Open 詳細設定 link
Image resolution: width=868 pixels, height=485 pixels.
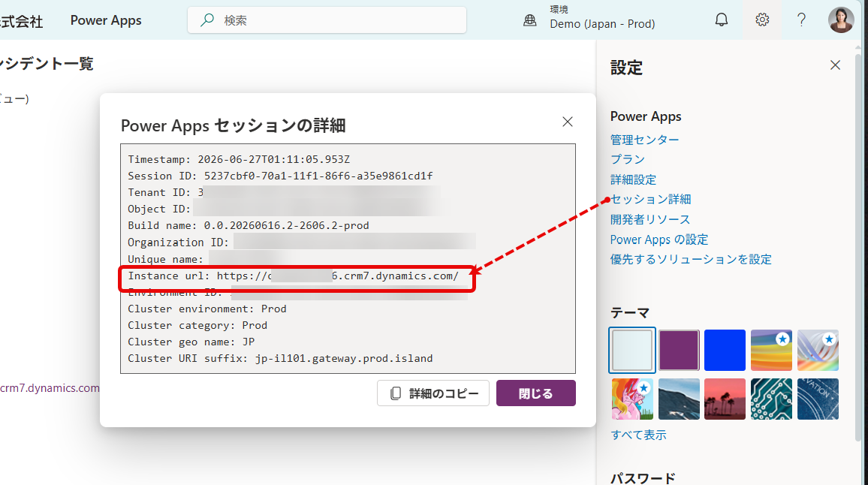coord(633,179)
